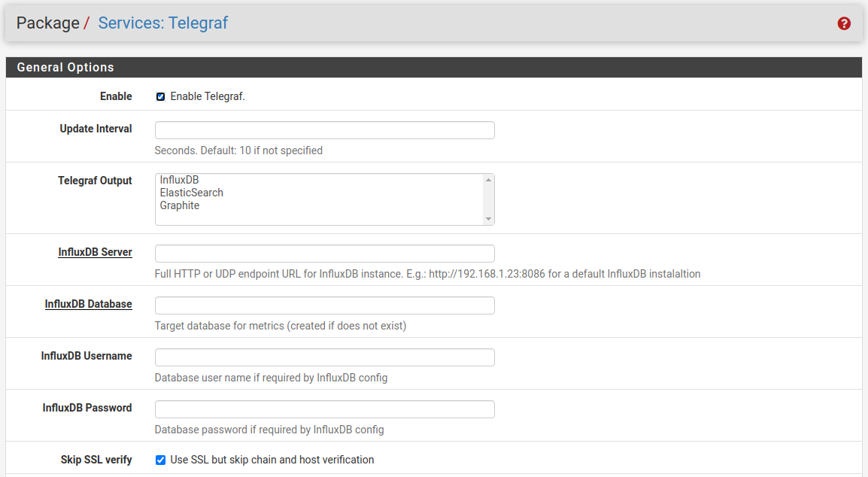Click the Telegraf Output list scroll-down arrow
The image size is (868, 477).
(x=488, y=219)
